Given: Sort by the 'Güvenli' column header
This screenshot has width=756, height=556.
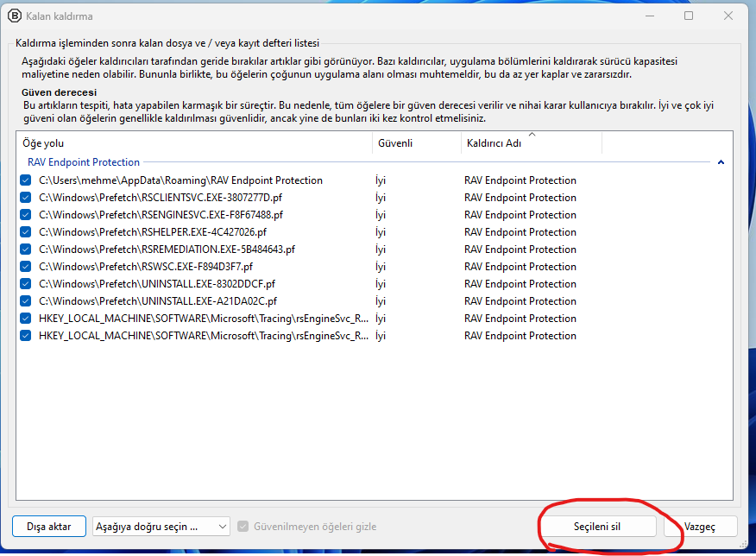Looking at the screenshot, I should [x=417, y=143].
